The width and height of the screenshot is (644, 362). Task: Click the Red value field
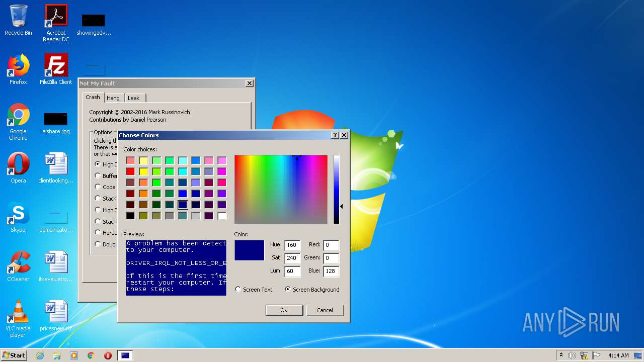(x=331, y=245)
